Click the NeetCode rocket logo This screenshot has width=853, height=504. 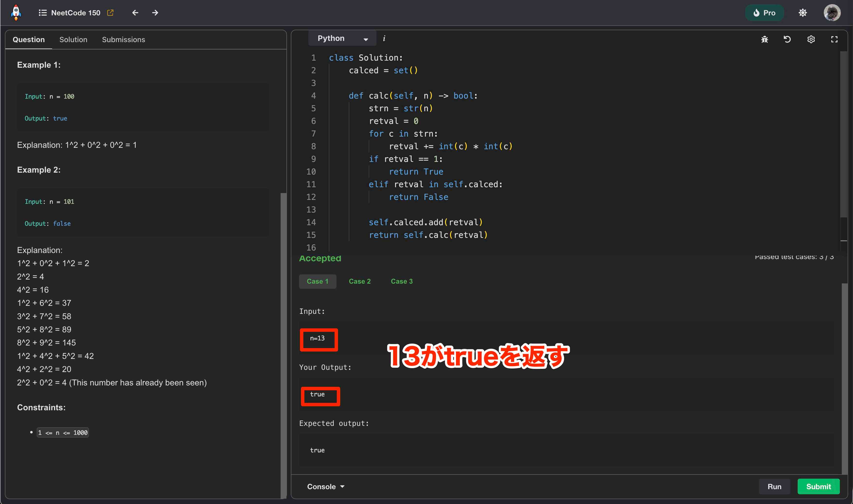click(x=16, y=13)
